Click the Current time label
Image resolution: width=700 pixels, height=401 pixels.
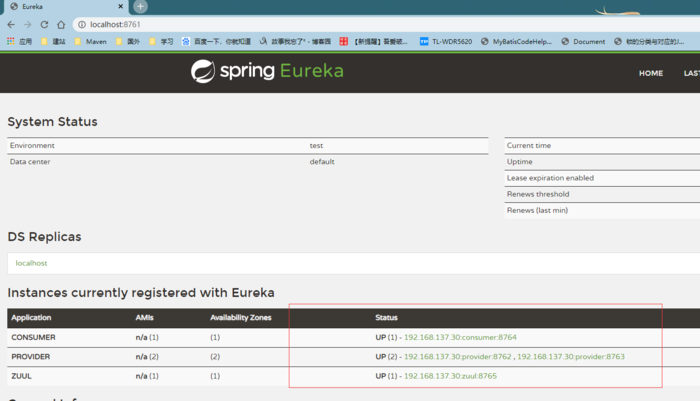529,146
